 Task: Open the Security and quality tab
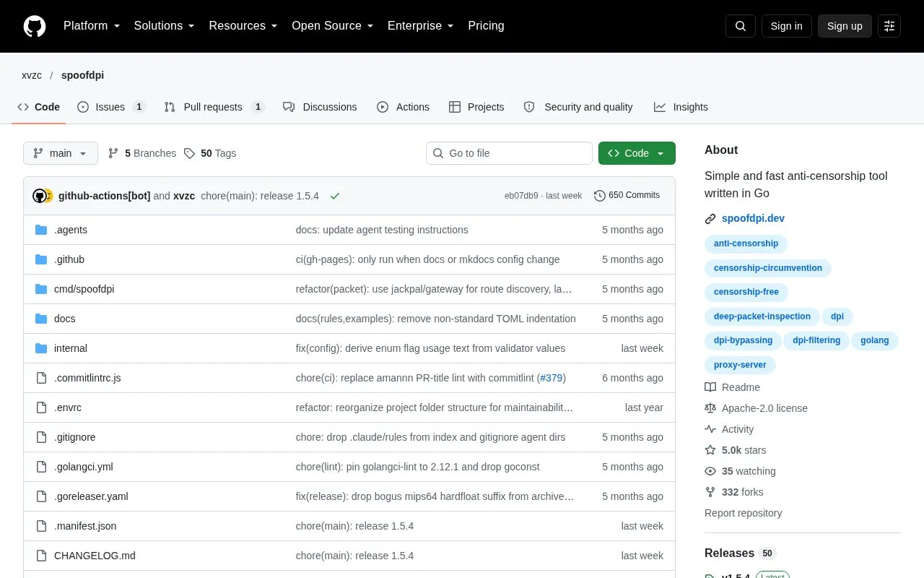point(578,107)
